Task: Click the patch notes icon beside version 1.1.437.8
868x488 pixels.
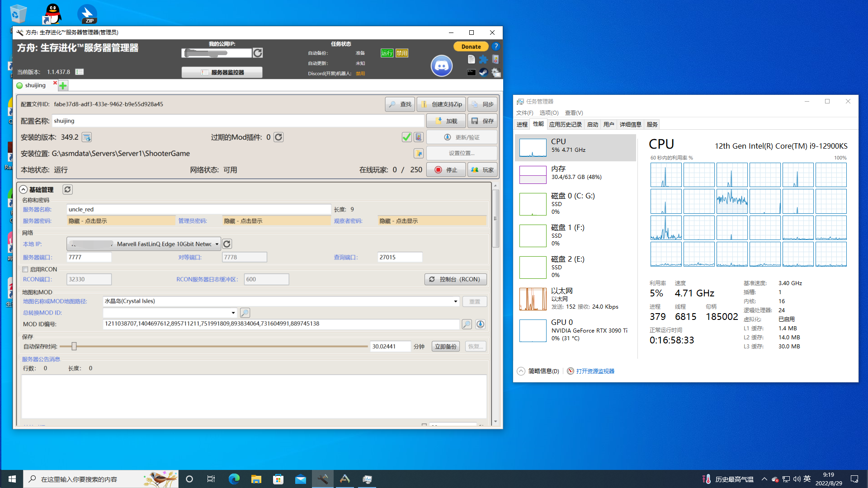Action: 80,72
